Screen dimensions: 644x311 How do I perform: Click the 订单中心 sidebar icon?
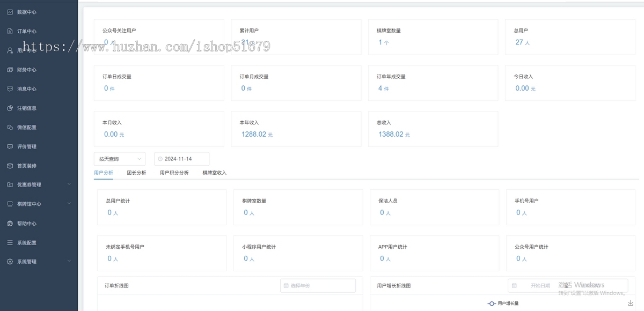point(10,31)
